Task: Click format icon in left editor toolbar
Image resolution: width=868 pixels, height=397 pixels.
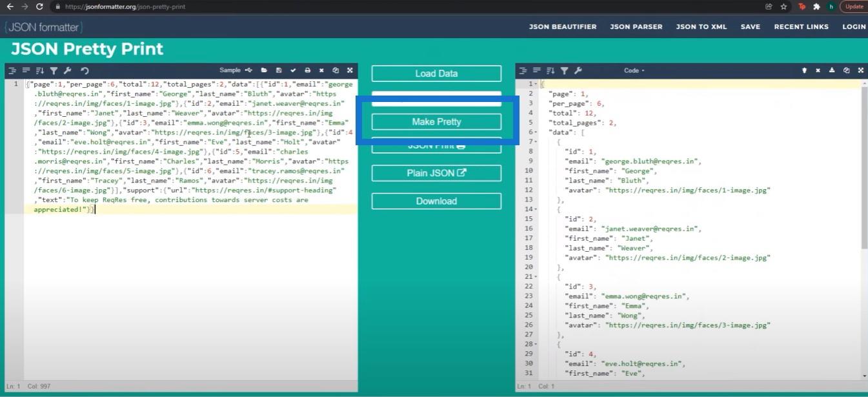Action: (12, 70)
